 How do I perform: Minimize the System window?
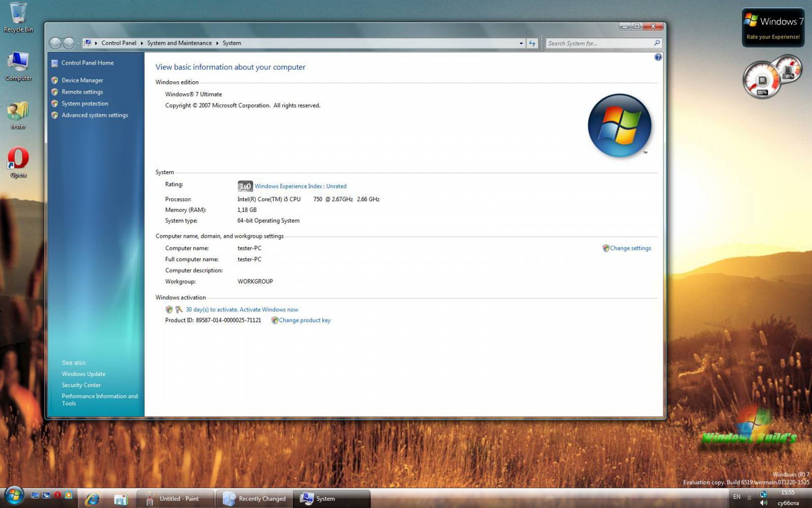pyautogui.click(x=625, y=26)
